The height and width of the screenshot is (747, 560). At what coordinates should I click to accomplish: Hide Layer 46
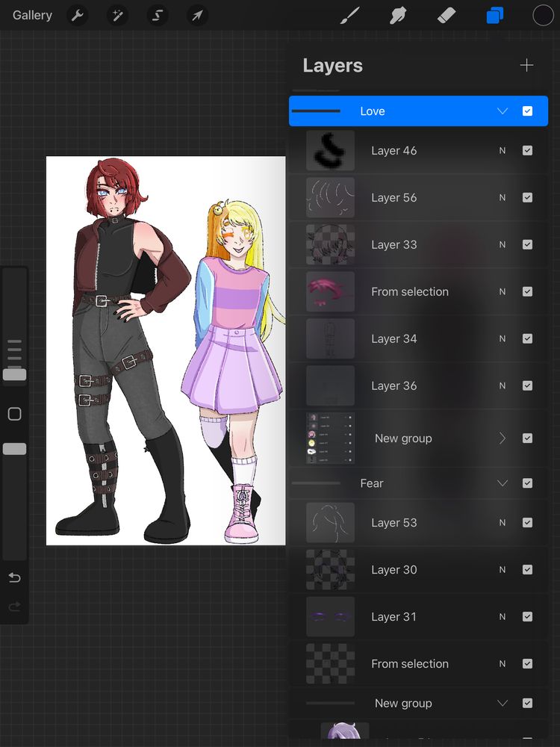pyautogui.click(x=527, y=151)
